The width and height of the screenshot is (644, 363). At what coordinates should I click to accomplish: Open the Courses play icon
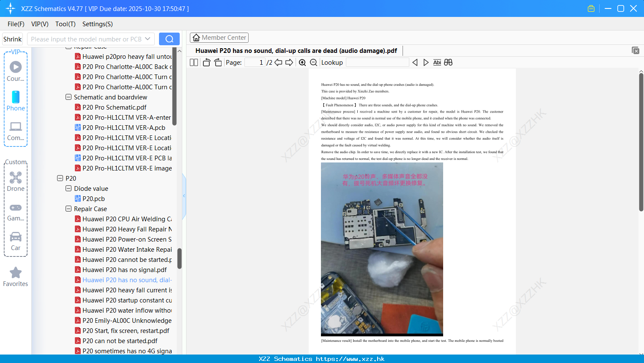(16, 67)
